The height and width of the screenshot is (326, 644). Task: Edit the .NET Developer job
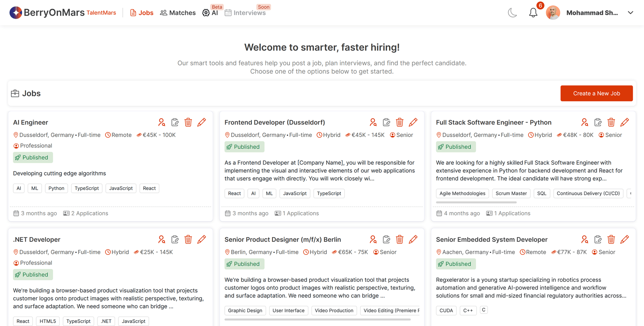[x=202, y=239]
